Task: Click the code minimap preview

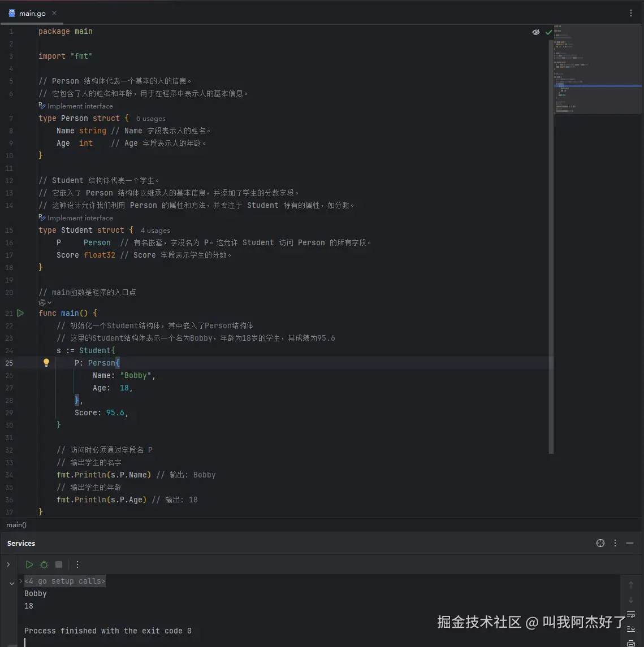Action: (598, 70)
